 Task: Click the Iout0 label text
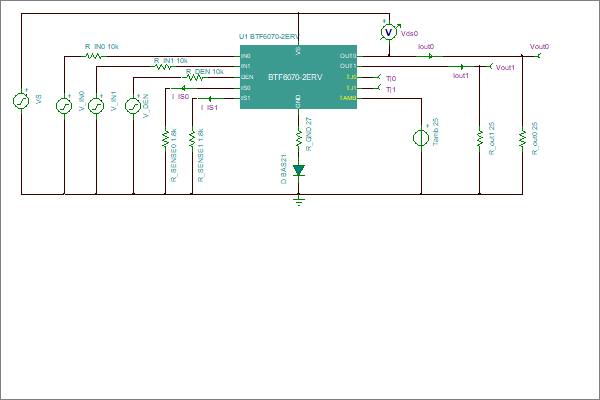coord(426,47)
